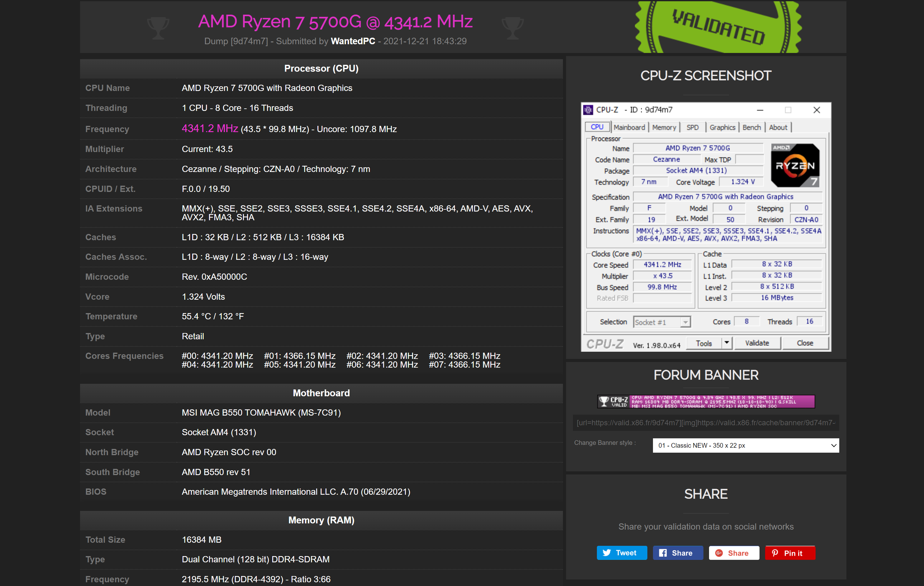Click the Google Plus icon on Share button
Image resolution: width=924 pixels, height=586 pixels.
point(719,553)
